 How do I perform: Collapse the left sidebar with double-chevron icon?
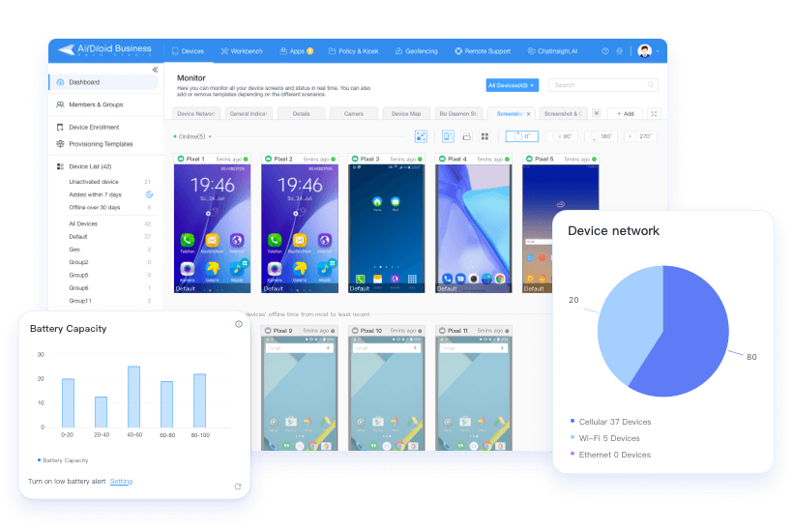click(155, 70)
